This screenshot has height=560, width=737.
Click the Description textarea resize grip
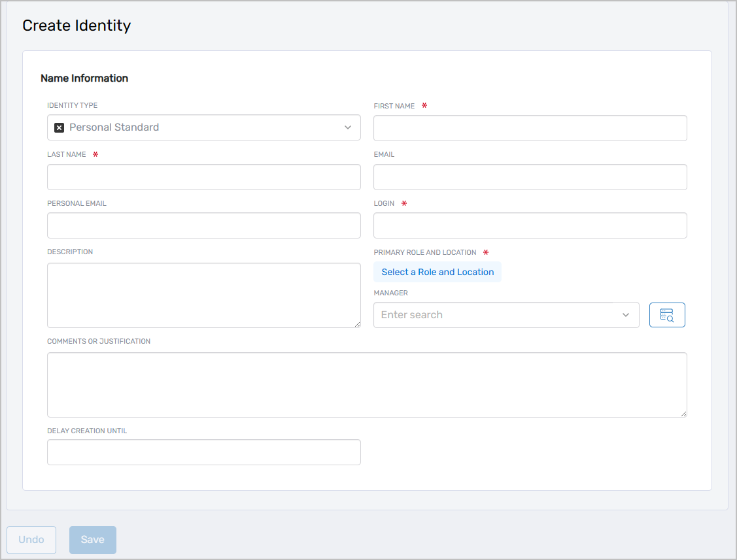pos(358,324)
